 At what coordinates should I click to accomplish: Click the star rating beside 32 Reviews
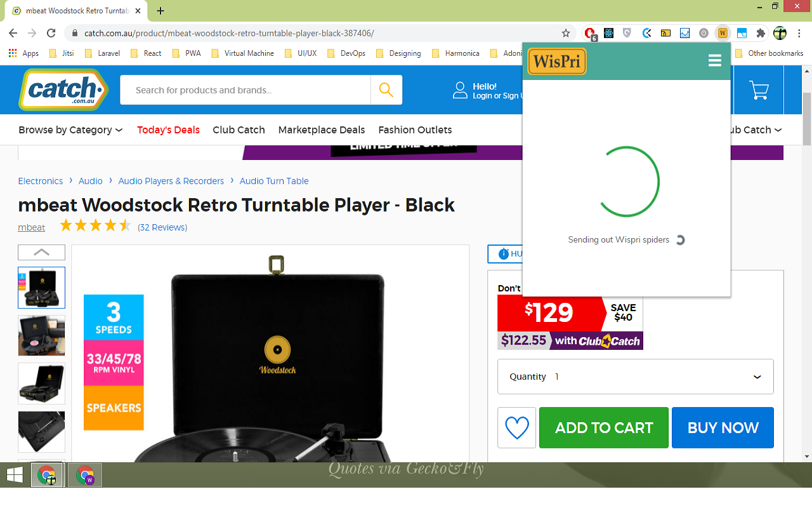95,225
